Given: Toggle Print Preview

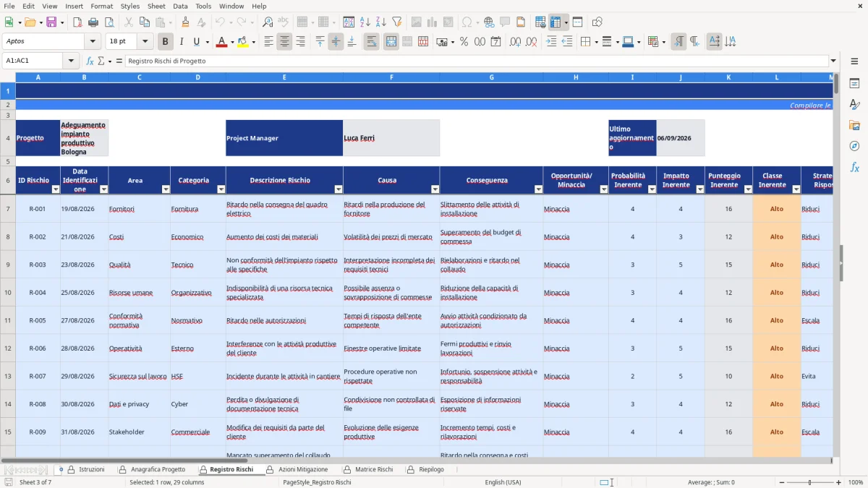Looking at the screenshot, I should coord(109,22).
